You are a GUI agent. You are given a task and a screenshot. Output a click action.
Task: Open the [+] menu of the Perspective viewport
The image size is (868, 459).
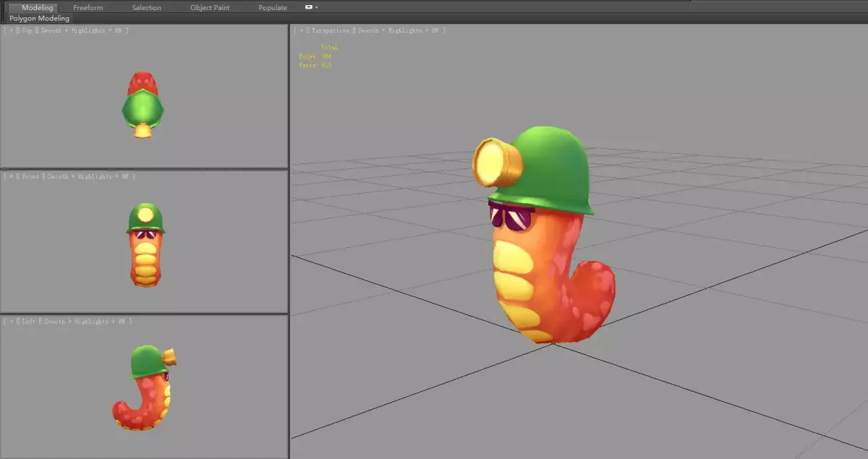[300, 30]
